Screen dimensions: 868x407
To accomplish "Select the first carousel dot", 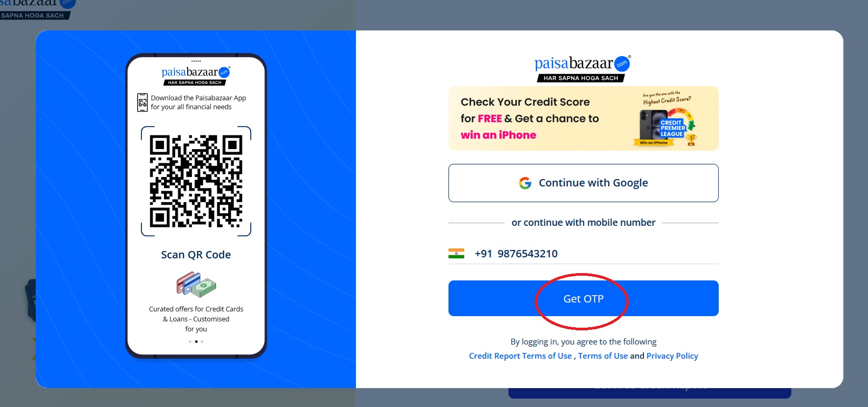I will pyautogui.click(x=190, y=341).
